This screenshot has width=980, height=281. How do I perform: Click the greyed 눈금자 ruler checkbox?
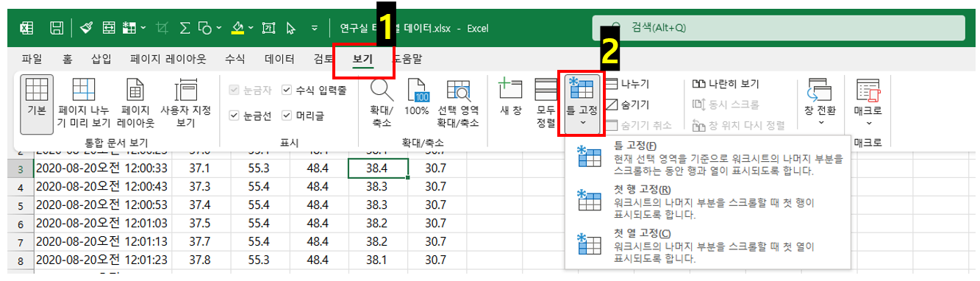pos(250,90)
